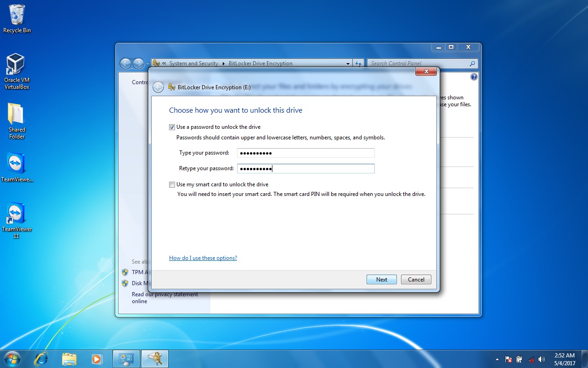Screen dimensions: 588x368
Task: Launch Windows Media Player from taskbar
Action: (x=97, y=359)
